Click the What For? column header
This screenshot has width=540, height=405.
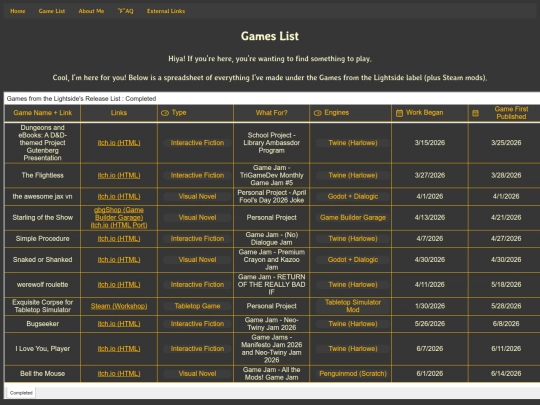click(271, 113)
